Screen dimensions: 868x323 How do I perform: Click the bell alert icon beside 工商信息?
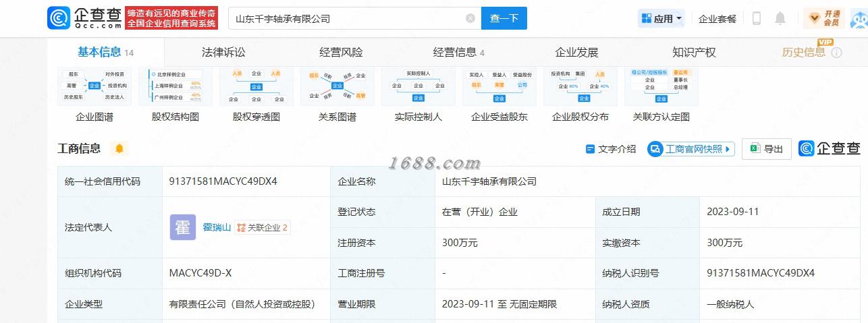point(119,148)
